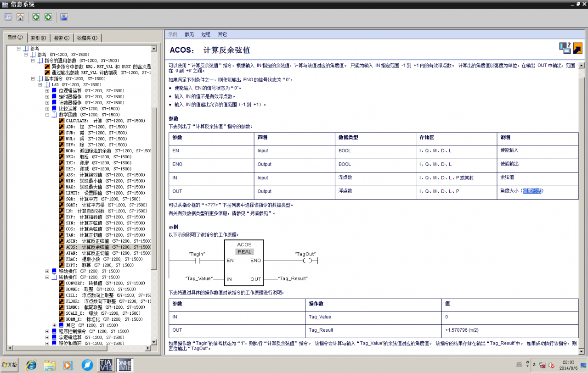Viewport: 588px width, 373px height.
Task: Open the ATAN: 计算反正切值 topic
Action: 108,253
